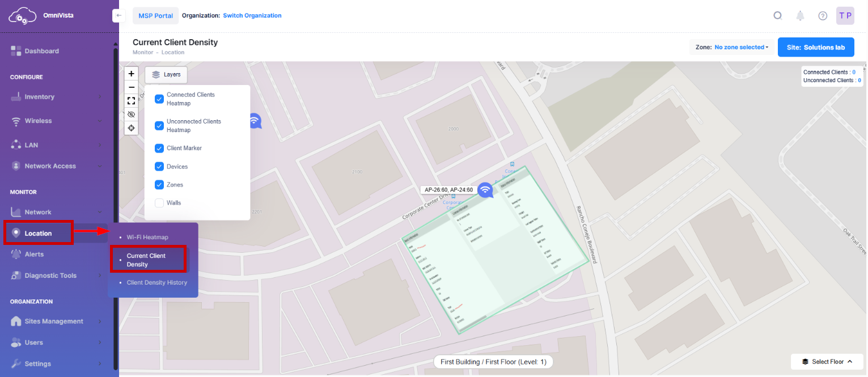Select the fullscreen map icon
Viewport: 868px width, 377px height.
click(x=131, y=100)
